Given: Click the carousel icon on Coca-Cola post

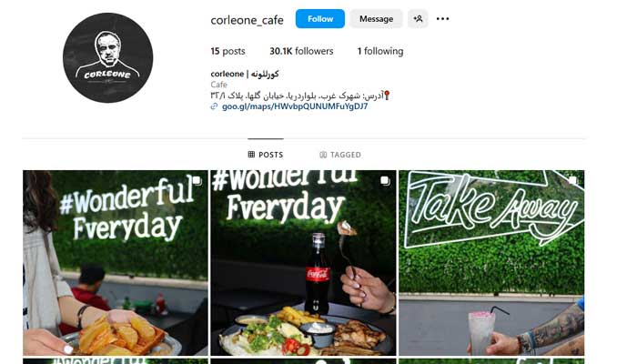Looking at the screenshot, I should [385, 180].
